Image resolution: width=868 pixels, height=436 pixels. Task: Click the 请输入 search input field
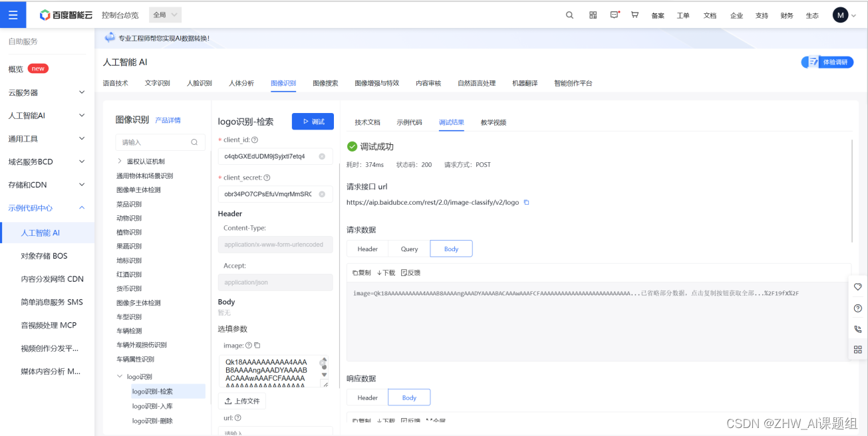(x=160, y=142)
